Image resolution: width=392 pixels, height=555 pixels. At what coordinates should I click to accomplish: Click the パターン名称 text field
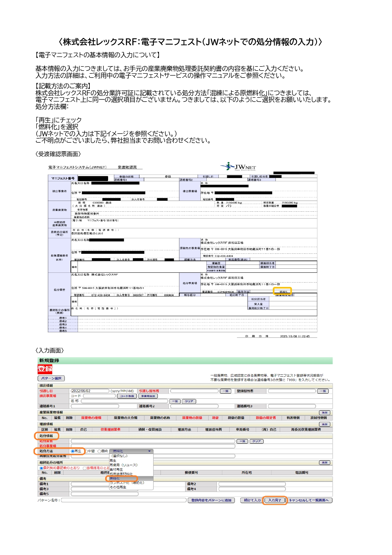pyautogui.click(x=124, y=500)
